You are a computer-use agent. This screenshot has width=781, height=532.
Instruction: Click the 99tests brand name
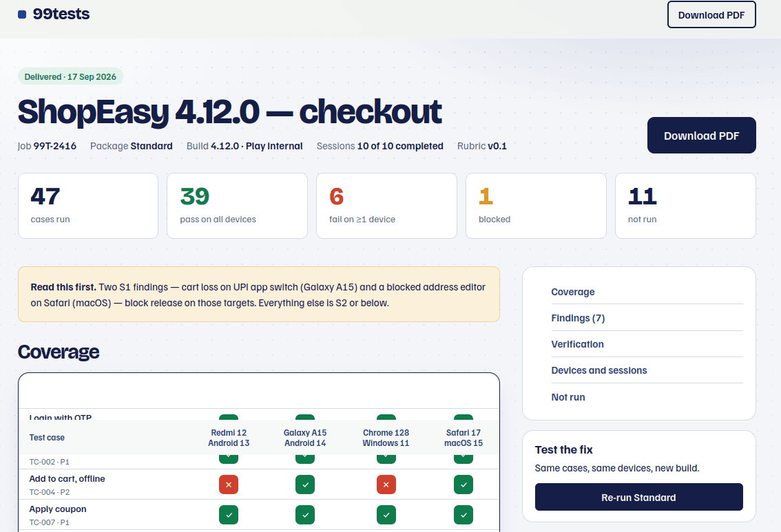(x=61, y=14)
